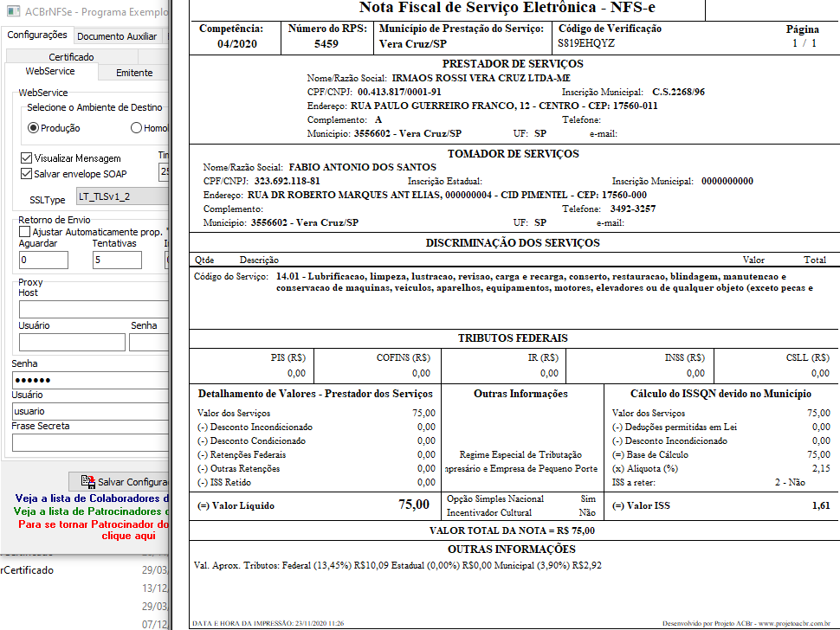This screenshot has width=840, height=630.
Task: Click the Aguardar input field
Action: coord(43,260)
